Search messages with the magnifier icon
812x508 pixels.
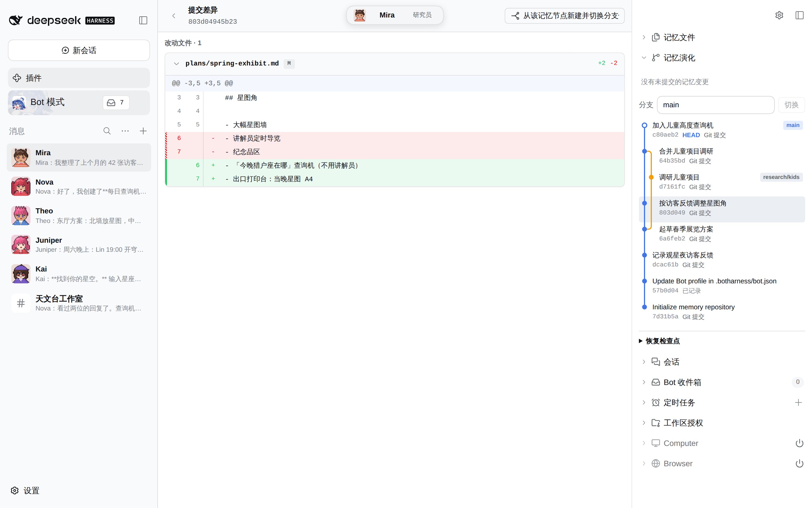pyautogui.click(x=107, y=131)
